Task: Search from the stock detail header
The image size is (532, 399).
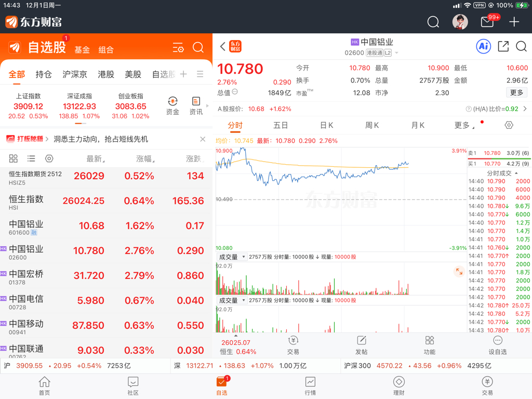Action: [x=522, y=46]
